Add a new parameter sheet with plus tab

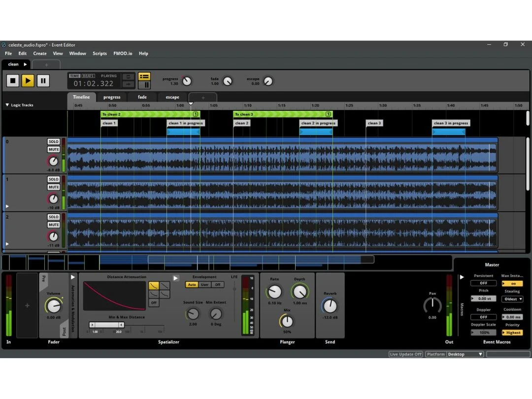click(202, 98)
